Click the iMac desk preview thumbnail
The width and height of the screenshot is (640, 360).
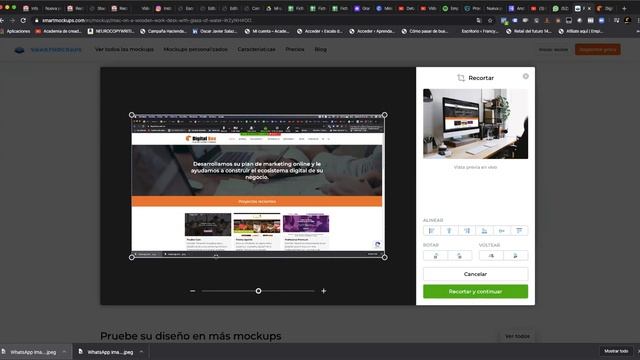click(x=476, y=124)
